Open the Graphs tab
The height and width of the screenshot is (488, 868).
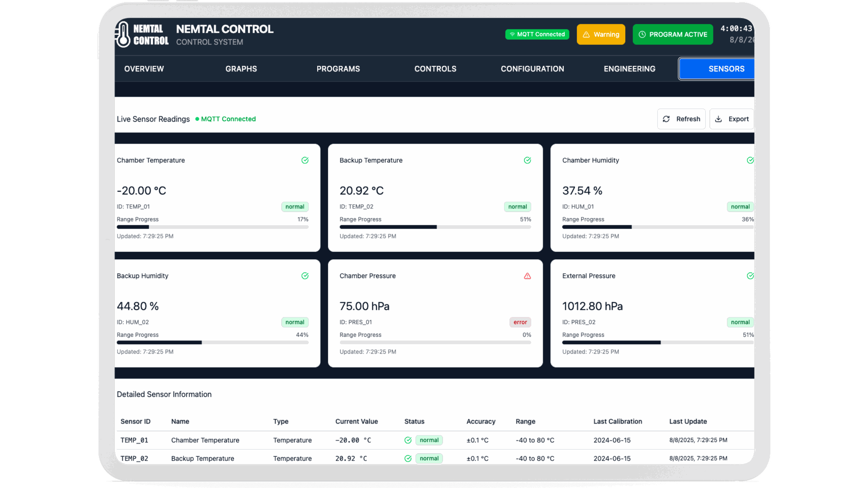coord(241,69)
